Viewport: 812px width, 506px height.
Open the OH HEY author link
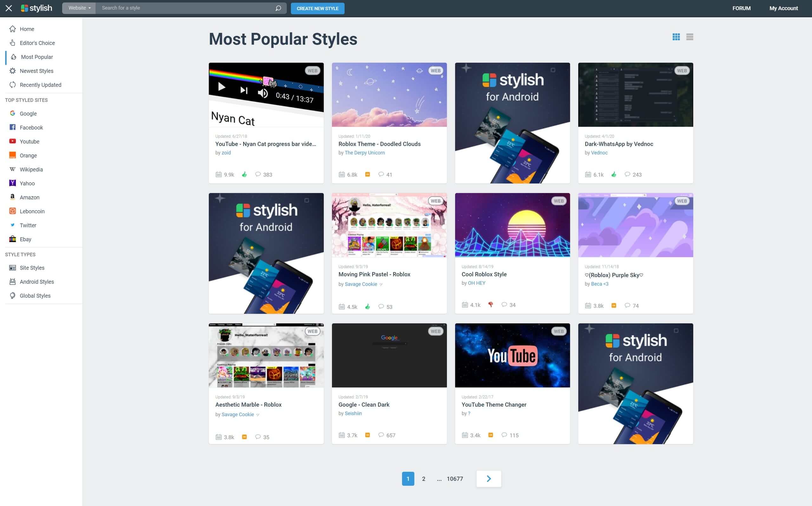pyautogui.click(x=476, y=283)
